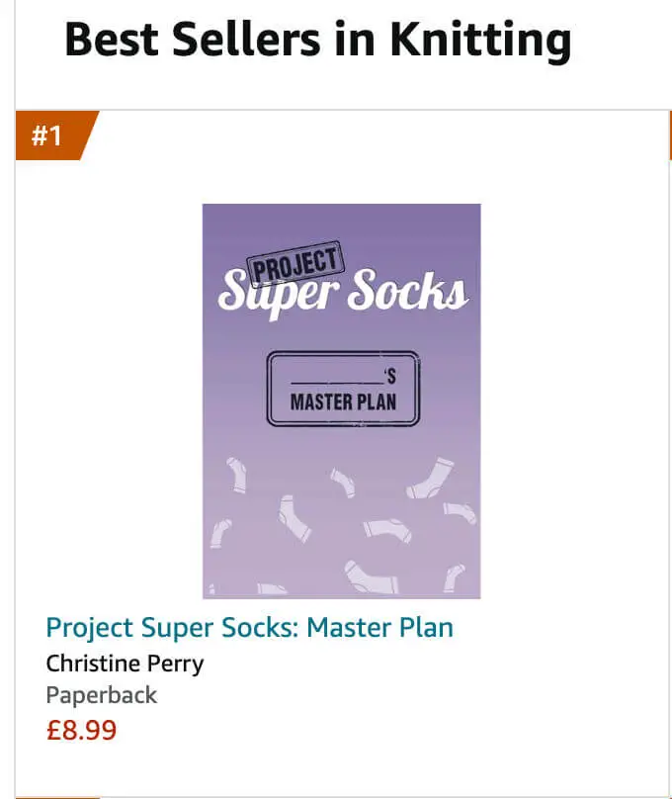Image resolution: width=672 pixels, height=799 pixels.
Task: Open the book by clicking its cover image
Action: [x=340, y=400]
